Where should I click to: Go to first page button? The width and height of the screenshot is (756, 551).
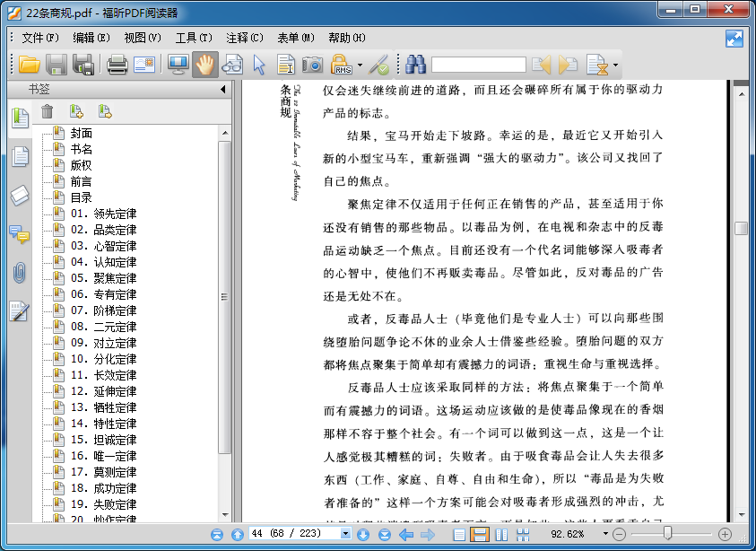pos(217,534)
